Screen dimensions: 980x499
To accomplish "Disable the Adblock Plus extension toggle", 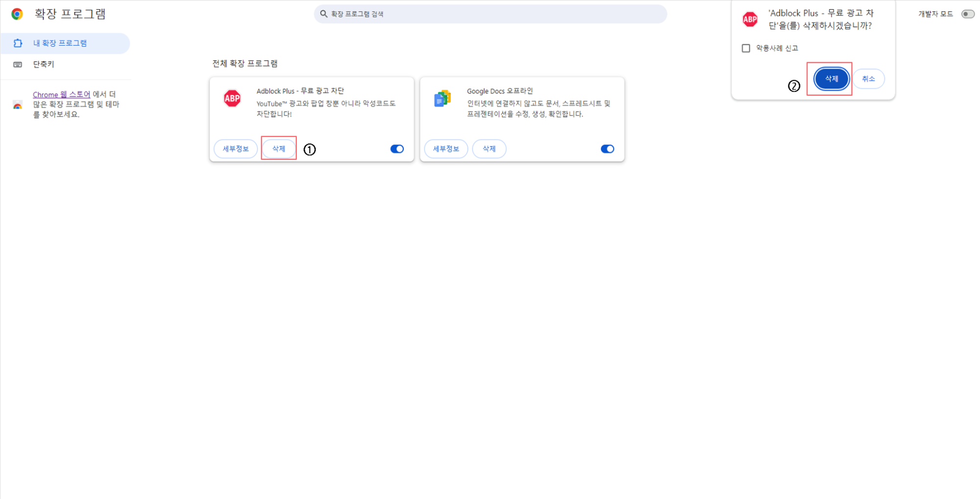I will click(397, 149).
